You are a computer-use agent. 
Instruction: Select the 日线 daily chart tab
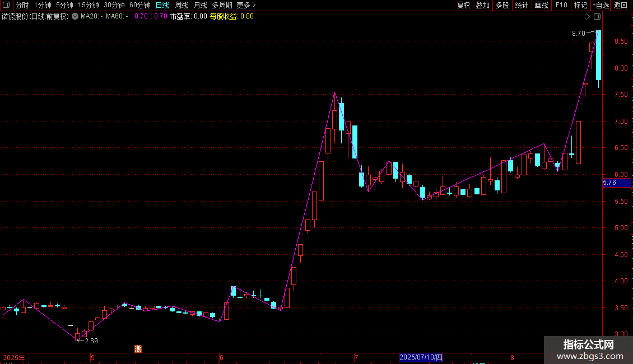(x=162, y=5)
